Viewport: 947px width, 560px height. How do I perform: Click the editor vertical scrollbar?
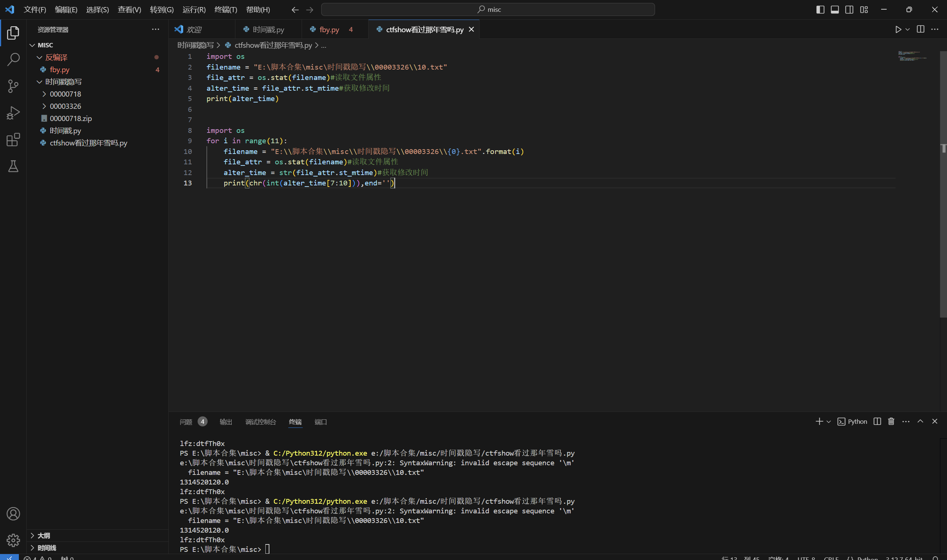[943, 185]
